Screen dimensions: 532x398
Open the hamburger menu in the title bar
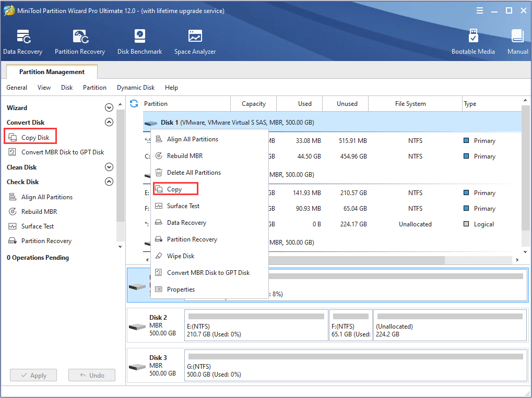click(479, 11)
